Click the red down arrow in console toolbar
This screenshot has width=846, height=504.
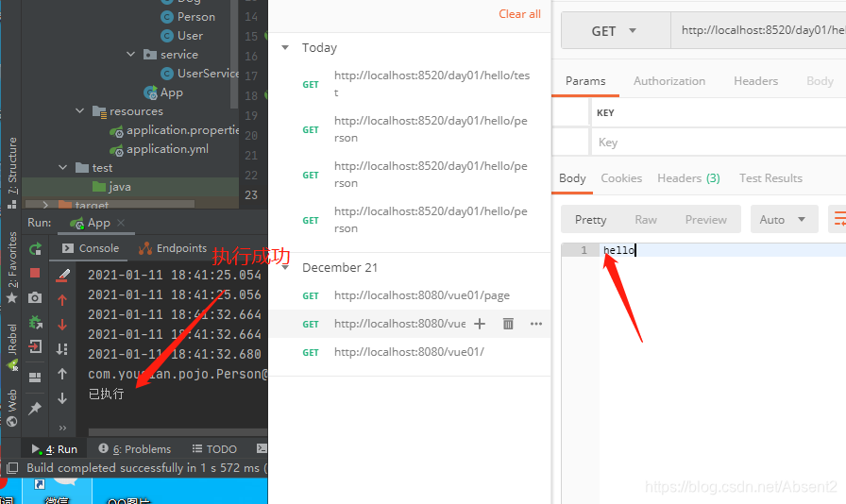coord(62,325)
